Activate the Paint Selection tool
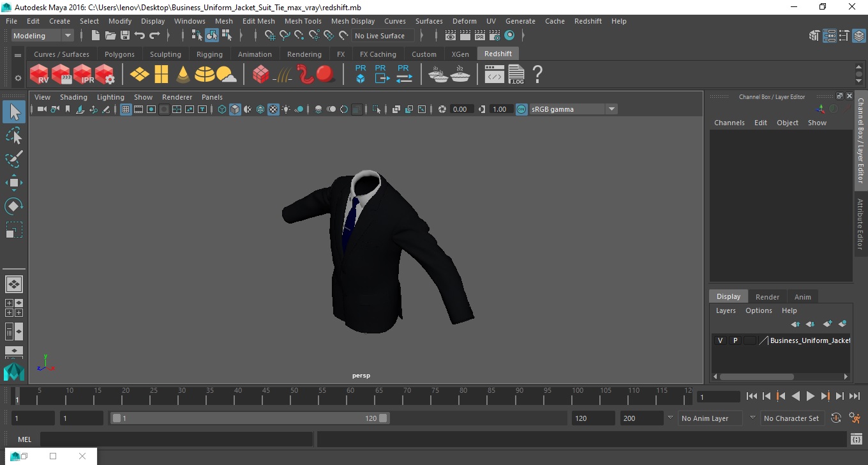 14,159
